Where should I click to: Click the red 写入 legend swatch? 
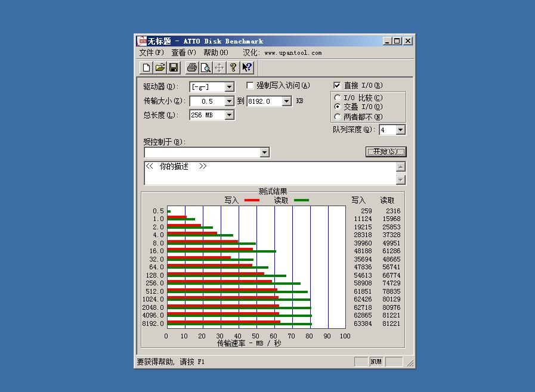(251, 201)
